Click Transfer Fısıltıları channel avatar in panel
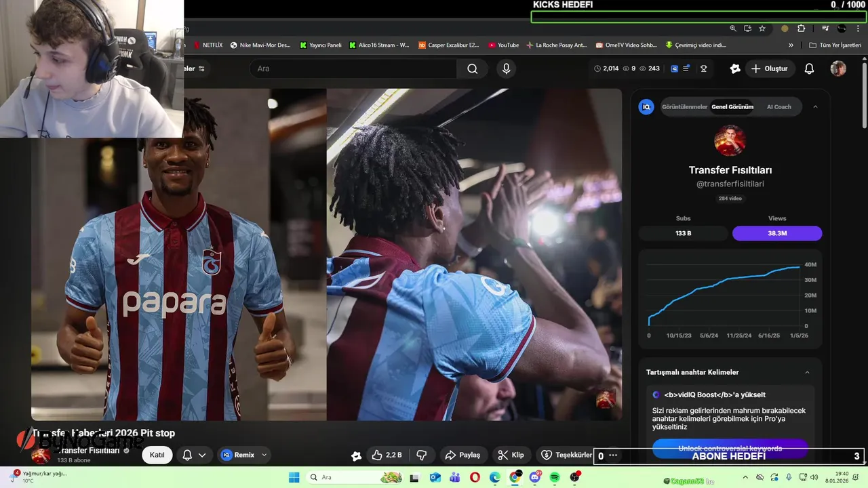 [730, 140]
